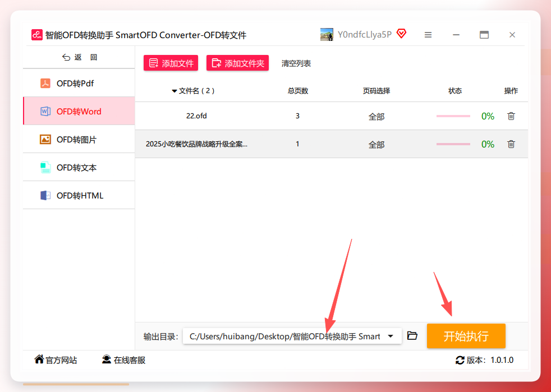Viewport: 551px width, 392px height.
Task: Delete 22.ofd with its trash icon
Action: tap(511, 116)
